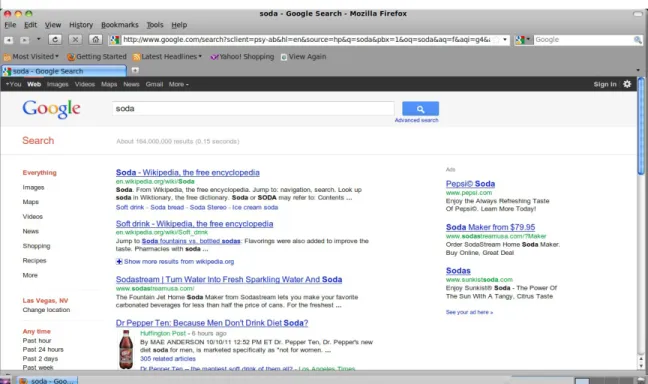Screen dimensions: 648x384
Task: Open News in Google top bar
Action: click(131, 84)
